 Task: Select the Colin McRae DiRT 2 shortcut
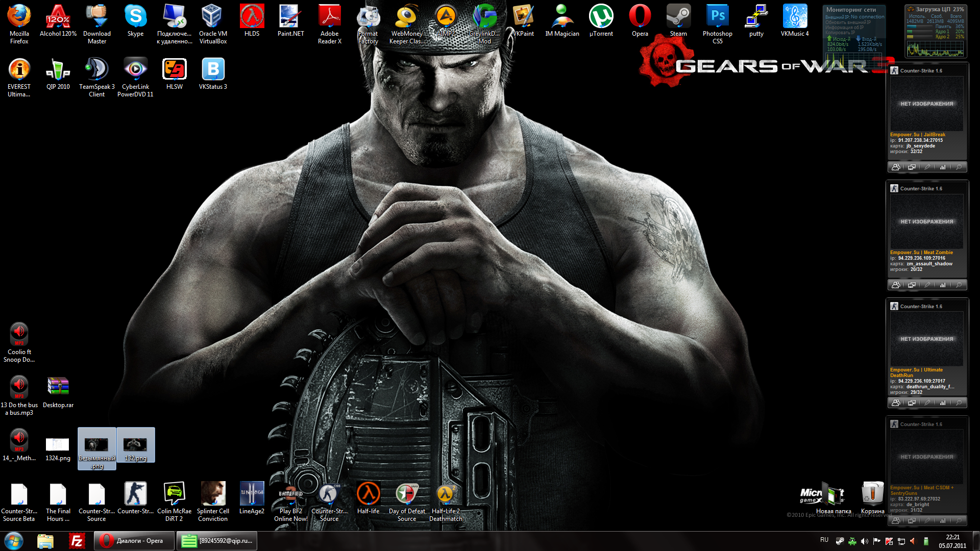click(x=175, y=502)
